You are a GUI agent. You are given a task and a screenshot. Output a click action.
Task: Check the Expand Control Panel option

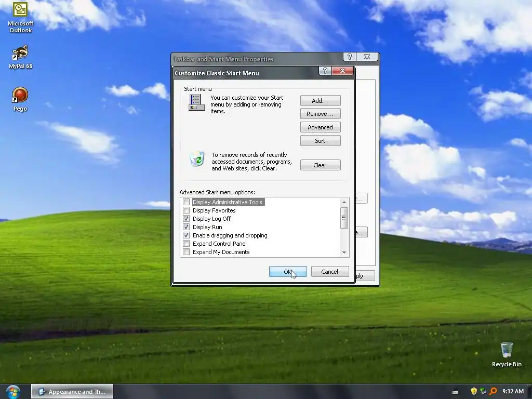(x=187, y=244)
